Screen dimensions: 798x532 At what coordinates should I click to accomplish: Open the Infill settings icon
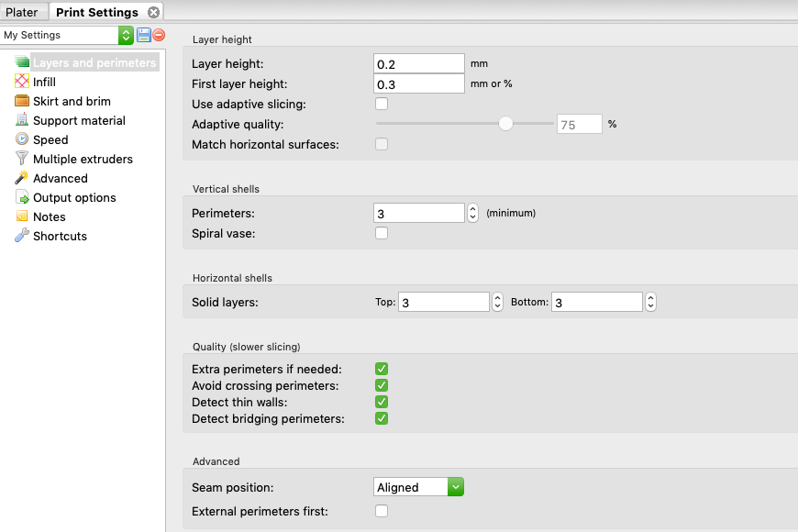pos(22,81)
